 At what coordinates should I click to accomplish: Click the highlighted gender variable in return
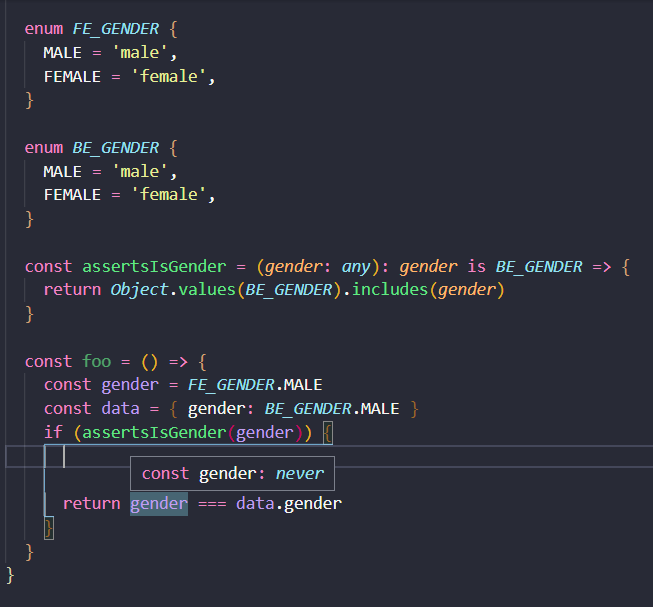(159, 504)
